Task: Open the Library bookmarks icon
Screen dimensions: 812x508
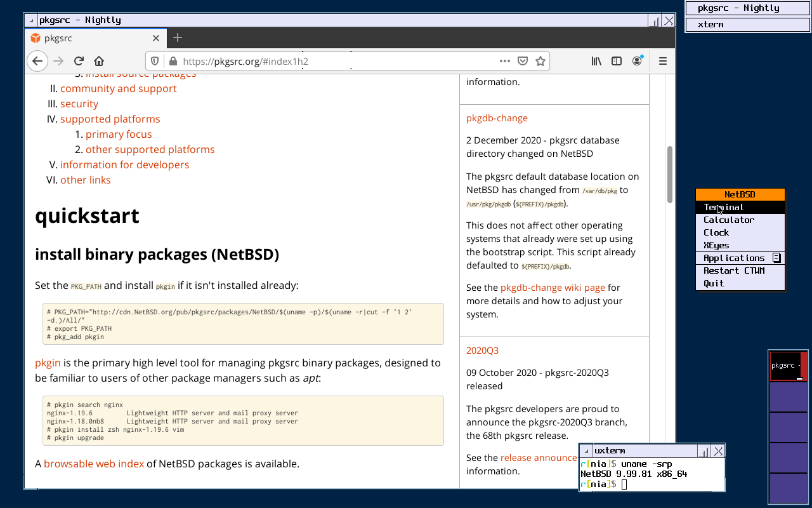Action: coord(596,61)
